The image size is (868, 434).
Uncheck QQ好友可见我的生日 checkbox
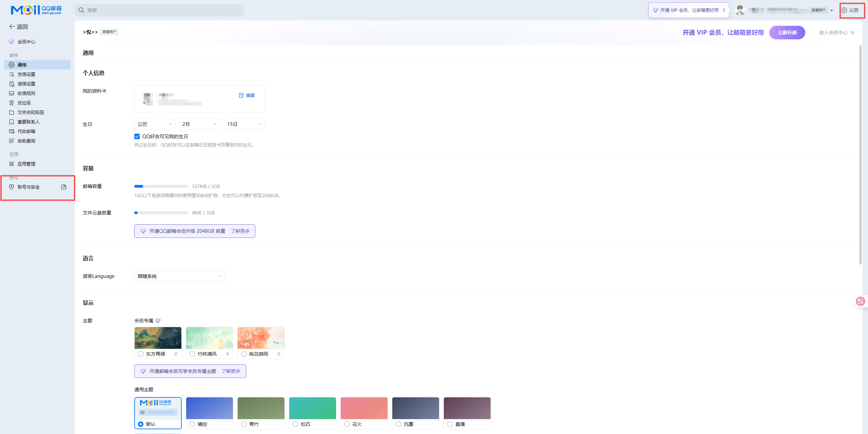pos(137,136)
